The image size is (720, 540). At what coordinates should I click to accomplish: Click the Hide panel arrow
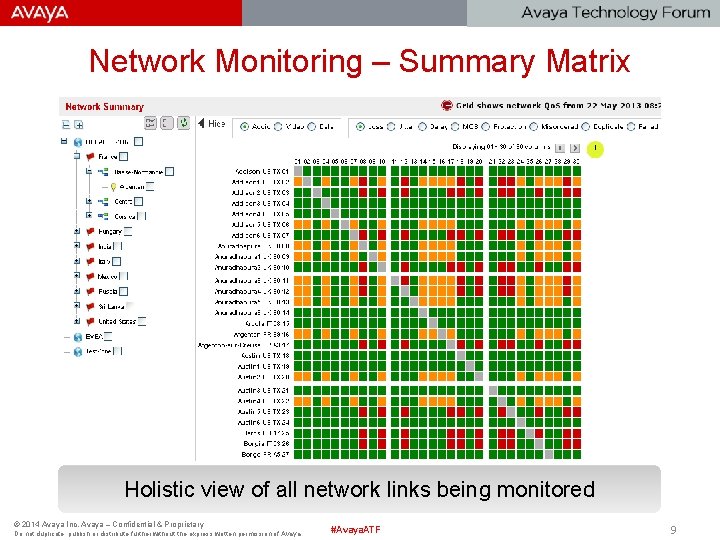pyautogui.click(x=201, y=123)
